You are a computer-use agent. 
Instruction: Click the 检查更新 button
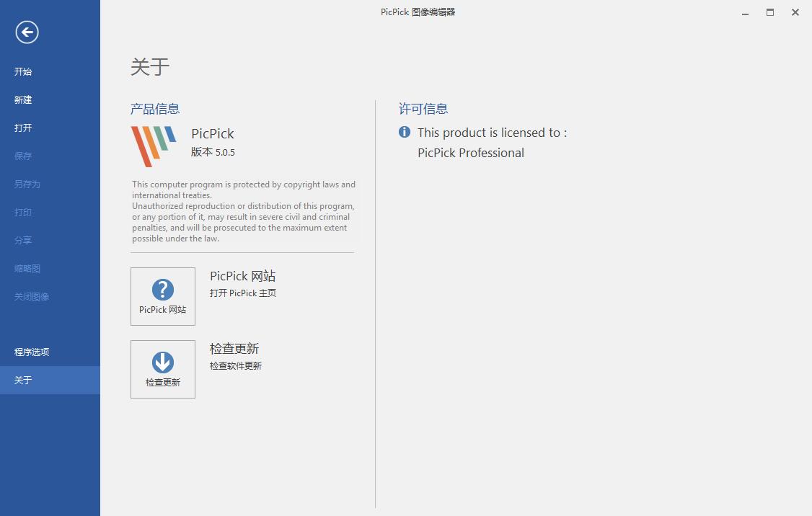[x=162, y=369]
